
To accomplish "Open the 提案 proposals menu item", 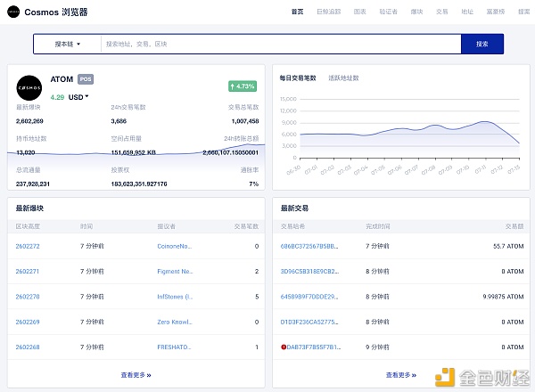I will (523, 12).
